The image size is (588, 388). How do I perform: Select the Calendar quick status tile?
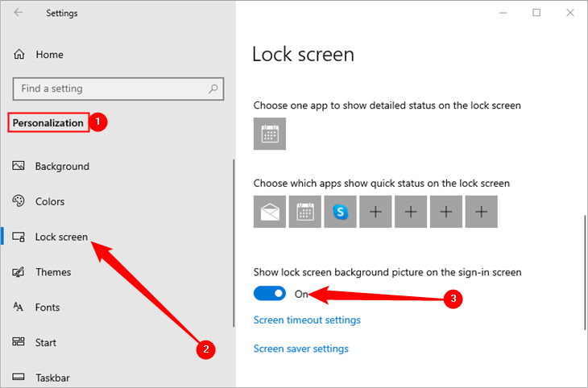click(305, 212)
